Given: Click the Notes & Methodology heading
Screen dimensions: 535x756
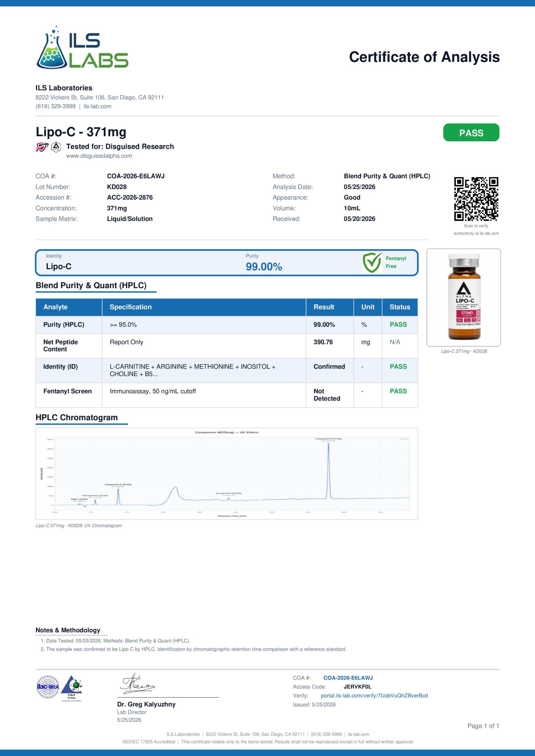Looking at the screenshot, I should [68, 630].
